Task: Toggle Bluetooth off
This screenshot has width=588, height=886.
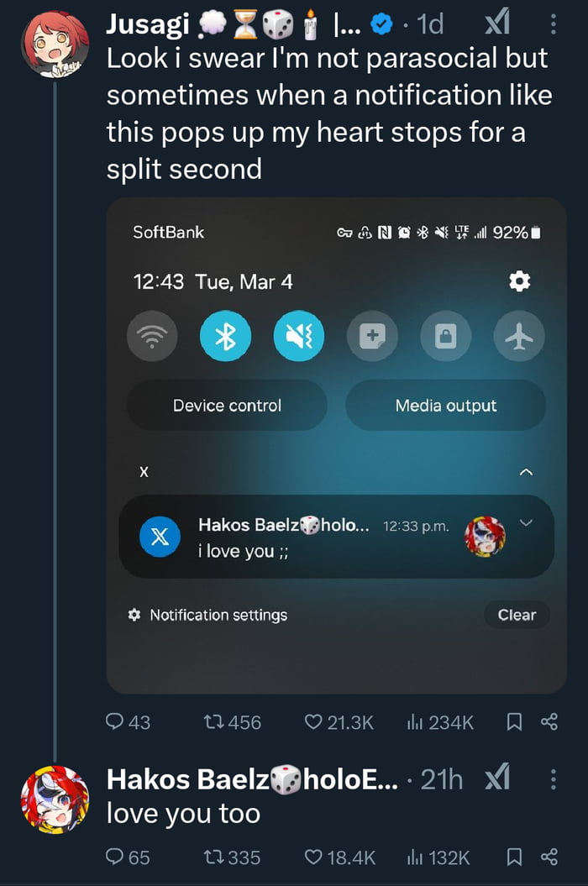Action: [x=225, y=336]
